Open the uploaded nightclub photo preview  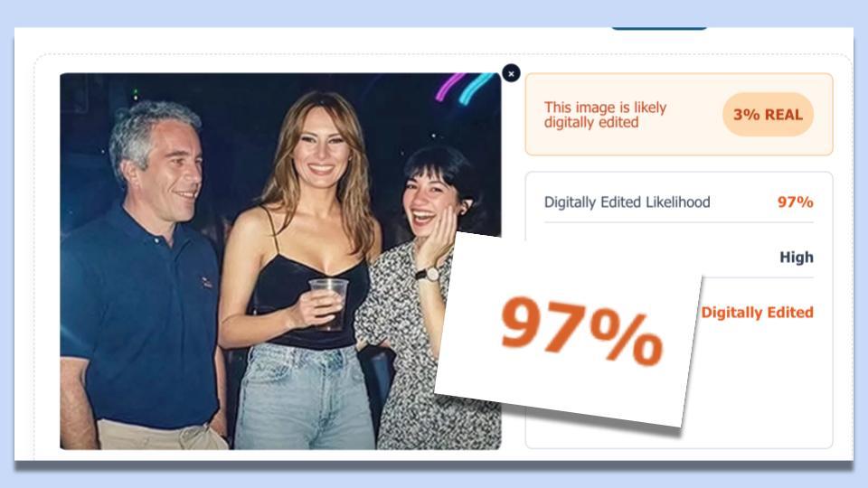[x=280, y=261]
